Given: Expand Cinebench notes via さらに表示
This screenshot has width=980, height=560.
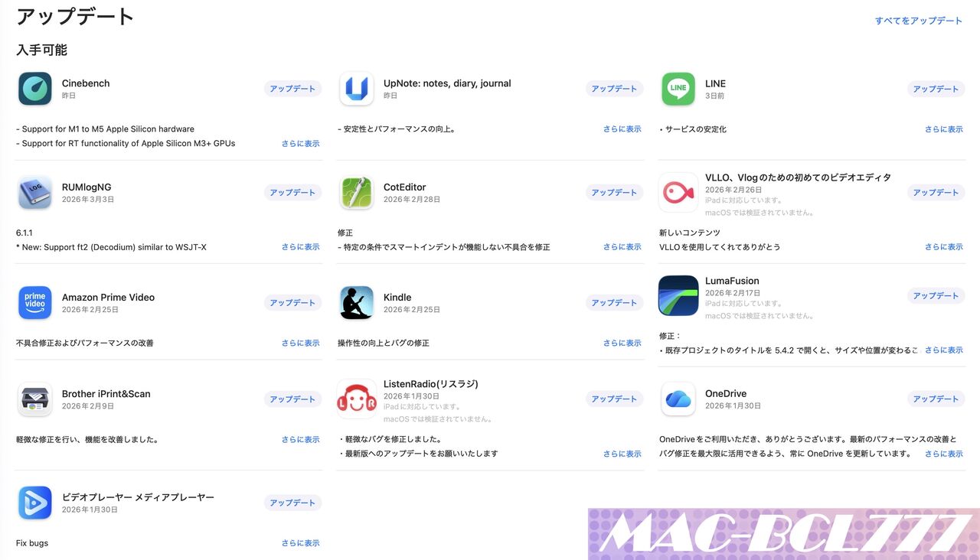Looking at the screenshot, I should (300, 144).
